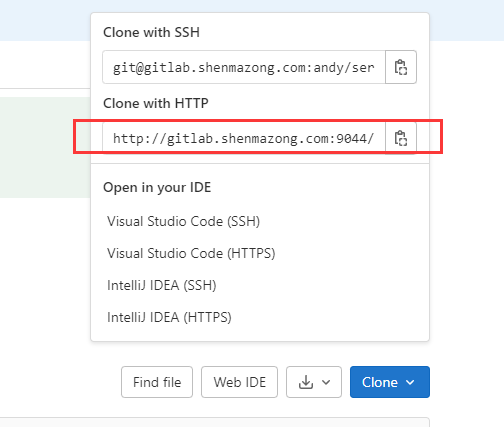Expand the download options chevron
Image resolution: width=504 pixels, height=427 pixels.
click(326, 382)
